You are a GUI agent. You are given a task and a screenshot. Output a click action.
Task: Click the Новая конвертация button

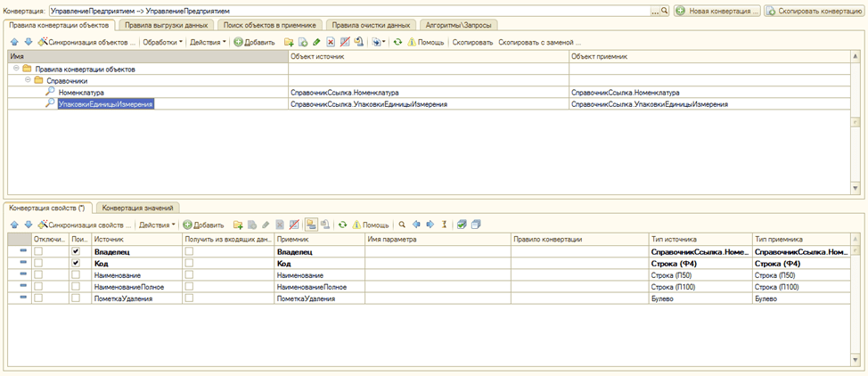click(x=717, y=10)
